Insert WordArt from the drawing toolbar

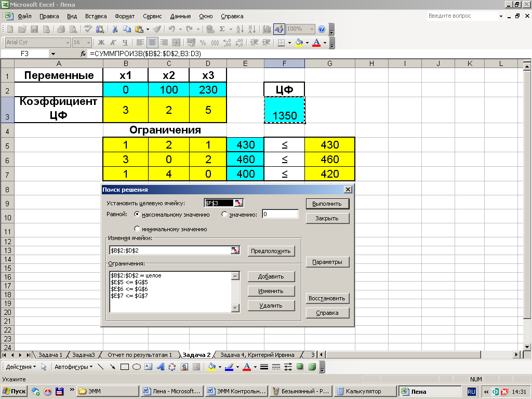(160, 367)
